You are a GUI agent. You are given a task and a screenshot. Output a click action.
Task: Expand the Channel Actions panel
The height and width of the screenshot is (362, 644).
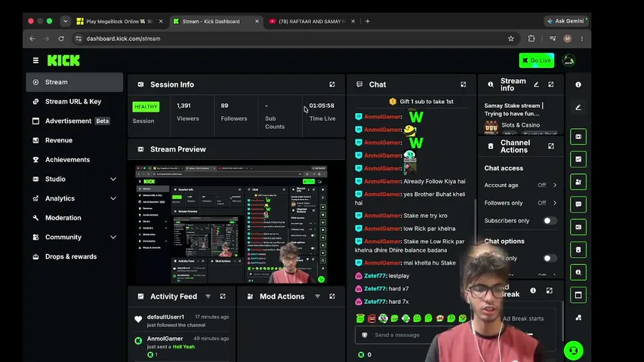click(551, 146)
